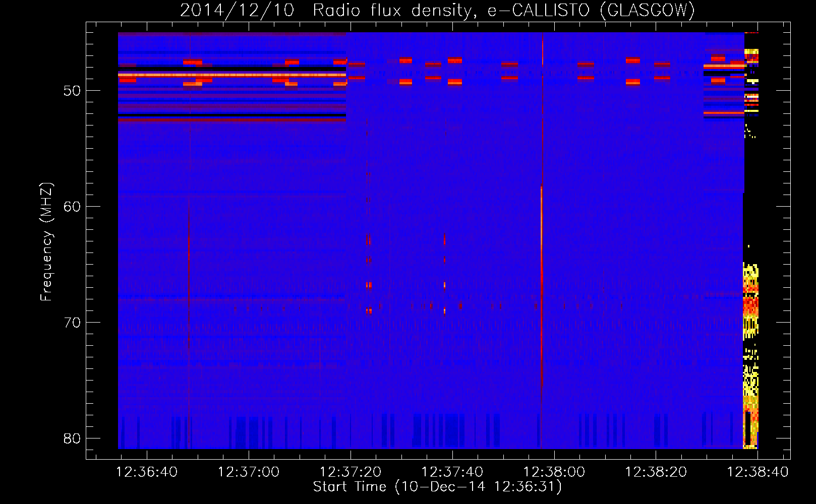Image resolution: width=816 pixels, height=504 pixels.
Task: Click the 50 frequency tick label
Action: 72,91
